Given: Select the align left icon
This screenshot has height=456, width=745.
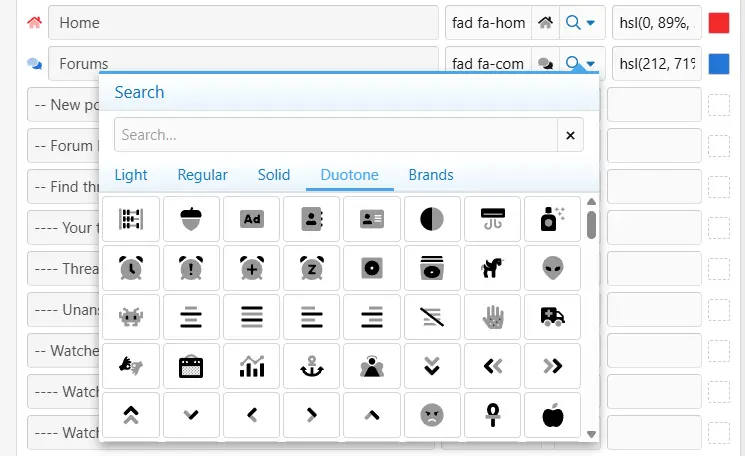Looking at the screenshot, I should click(312, 317).
